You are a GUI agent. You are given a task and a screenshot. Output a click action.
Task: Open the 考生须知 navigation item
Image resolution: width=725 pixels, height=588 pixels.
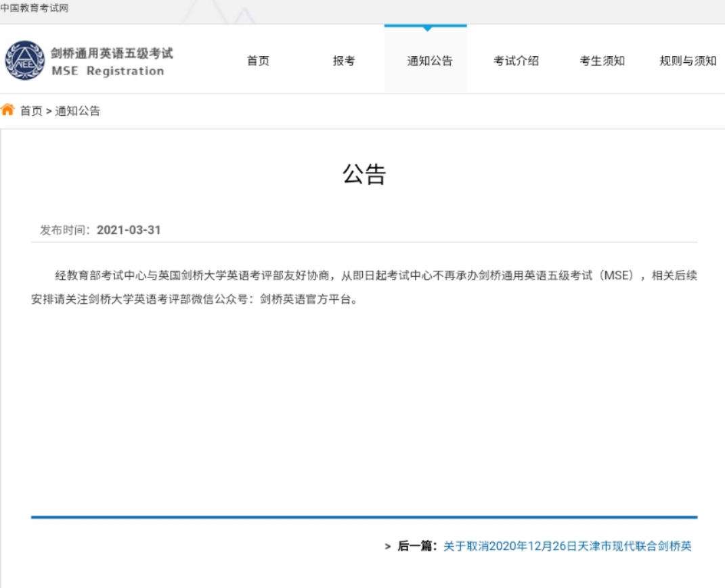602,61
